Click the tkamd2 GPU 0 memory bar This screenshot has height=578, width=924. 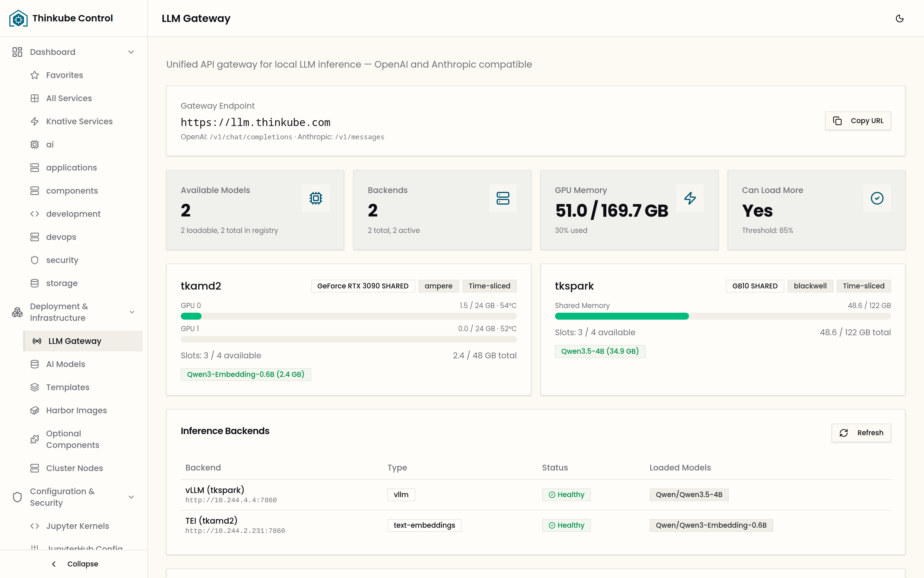coord(349,316)
